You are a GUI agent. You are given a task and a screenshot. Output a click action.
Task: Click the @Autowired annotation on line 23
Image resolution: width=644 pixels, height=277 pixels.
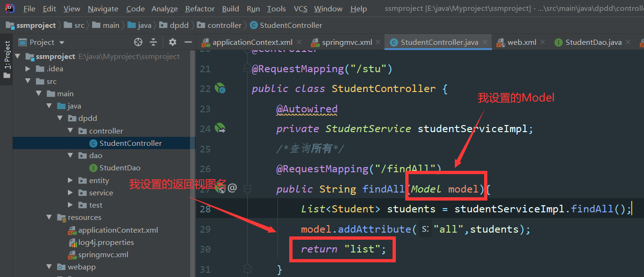click(307, 109)
